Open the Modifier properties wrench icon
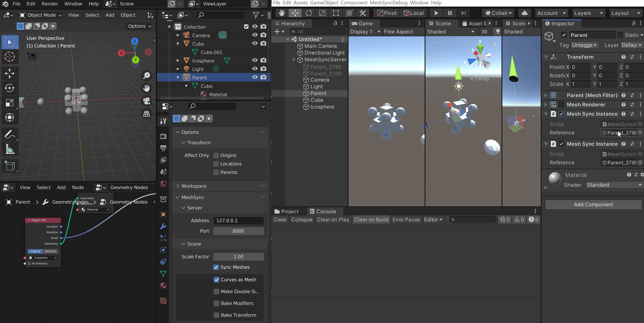This screenshot has width=644, height=323. point(163,226)
